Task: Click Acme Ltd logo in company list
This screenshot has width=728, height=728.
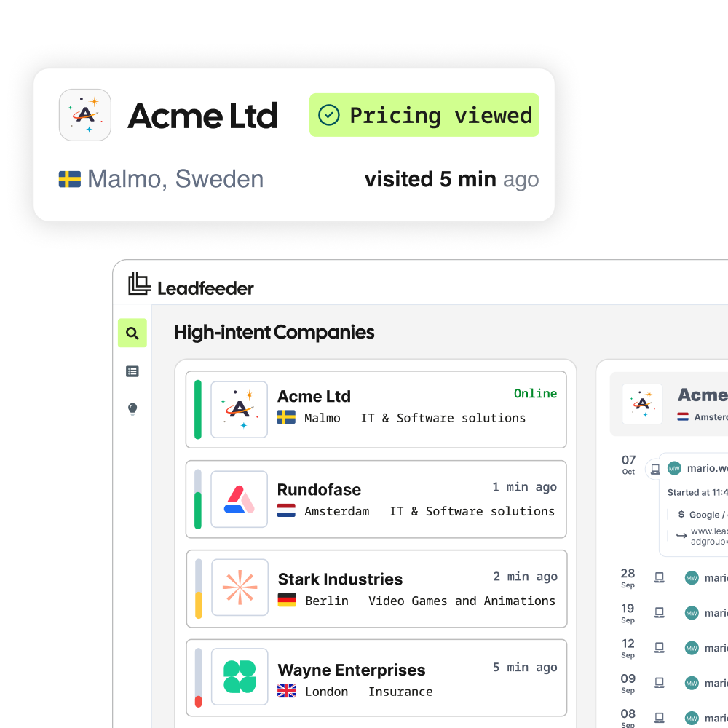Action: (x=239, y=409)
